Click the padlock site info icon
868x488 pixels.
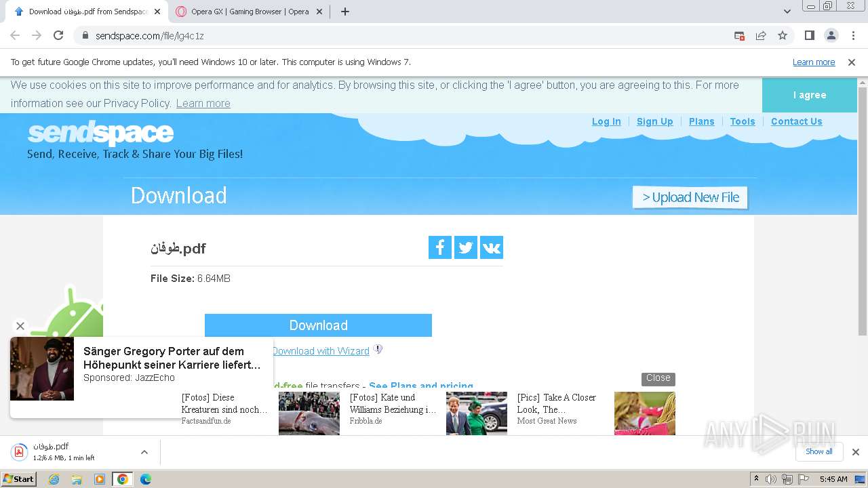85,35
